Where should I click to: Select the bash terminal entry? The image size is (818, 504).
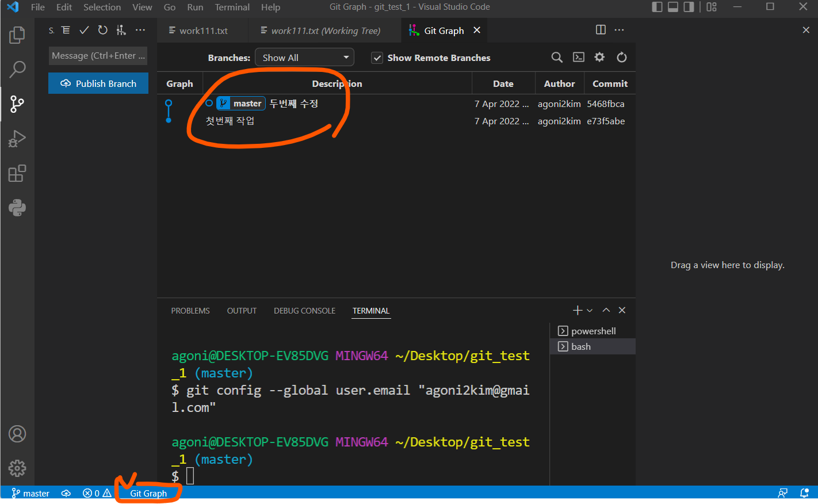593,346
